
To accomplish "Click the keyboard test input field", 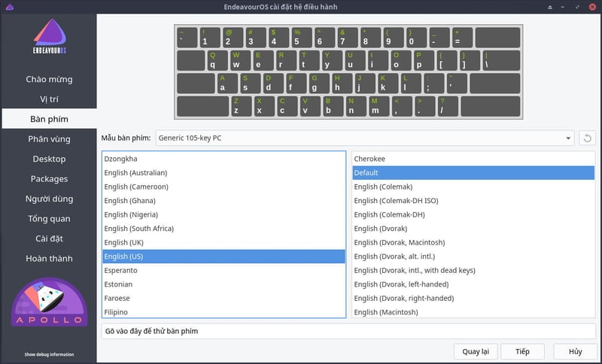I will (348, 331).
